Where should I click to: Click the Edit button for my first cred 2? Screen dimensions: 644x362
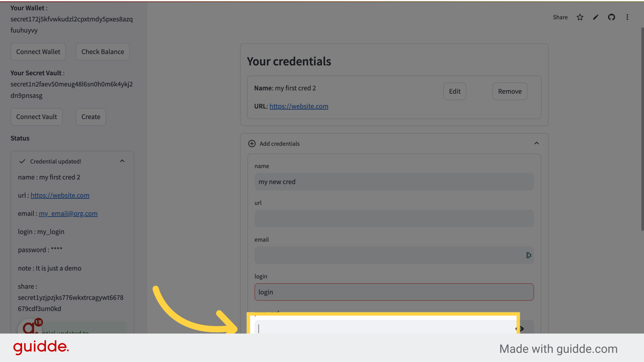point(455,91)
